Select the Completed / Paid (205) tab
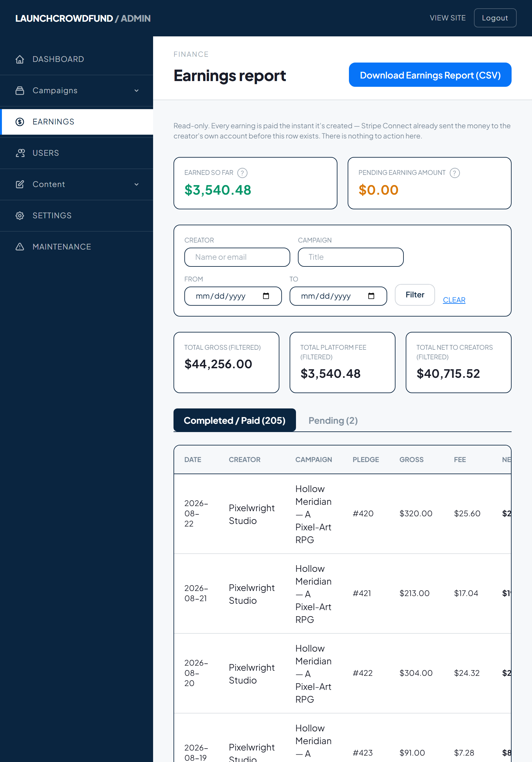The width and height of the screenshot is (532, 762). [x=234, y=420]
